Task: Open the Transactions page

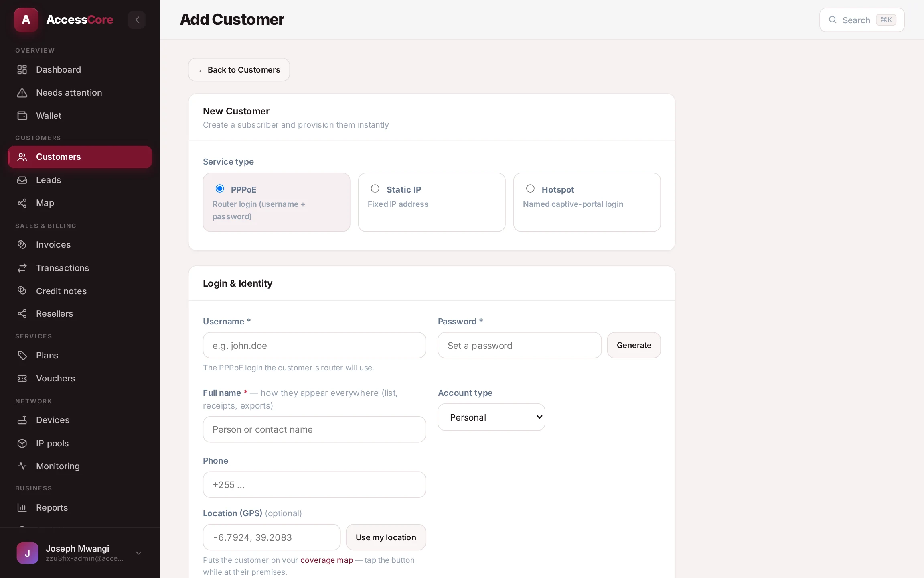Action: 80,268
